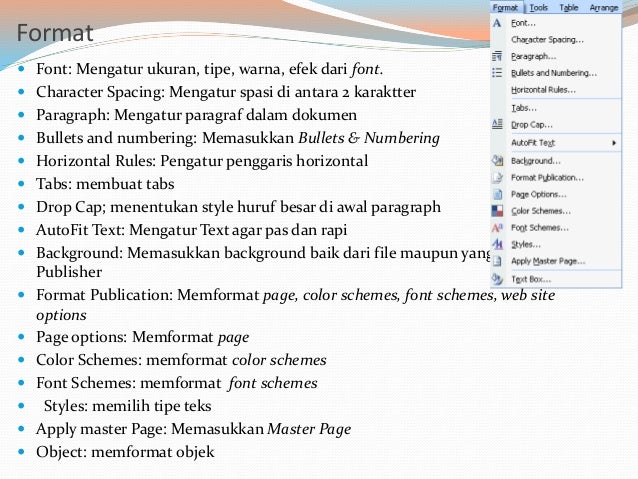Click 'Page options: Memformat page' line
Image resolution: width=638 pixels, height=479 pixels.
(x=143, y=337)
